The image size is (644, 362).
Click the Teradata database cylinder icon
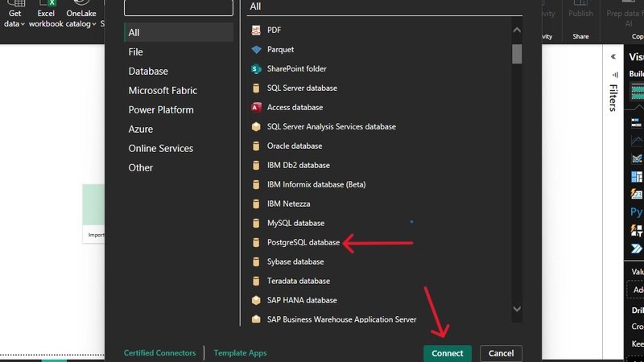(256, 281)
